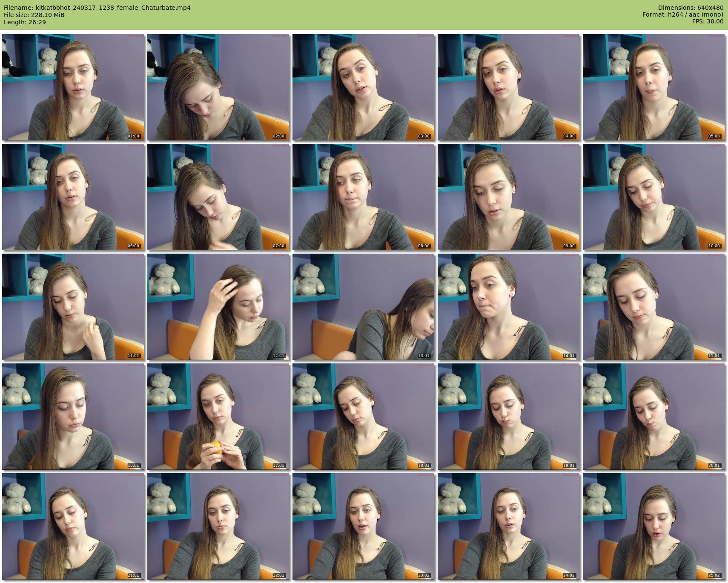Click the "Filename:" line in the header
The width and height of the screenshot is (728, 583).
97,8
